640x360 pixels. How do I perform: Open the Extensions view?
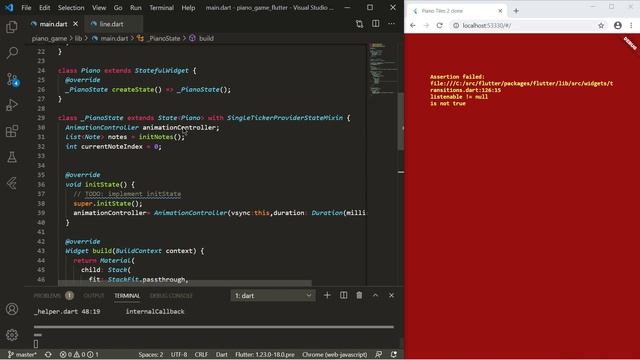click(12, 131)
